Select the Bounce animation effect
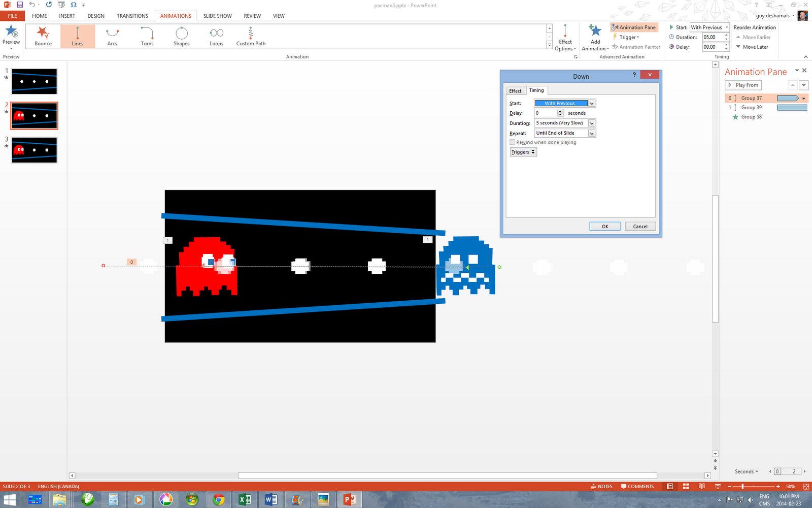The width and height of the screenshot is (812, 508). click(x=43, y=37)
